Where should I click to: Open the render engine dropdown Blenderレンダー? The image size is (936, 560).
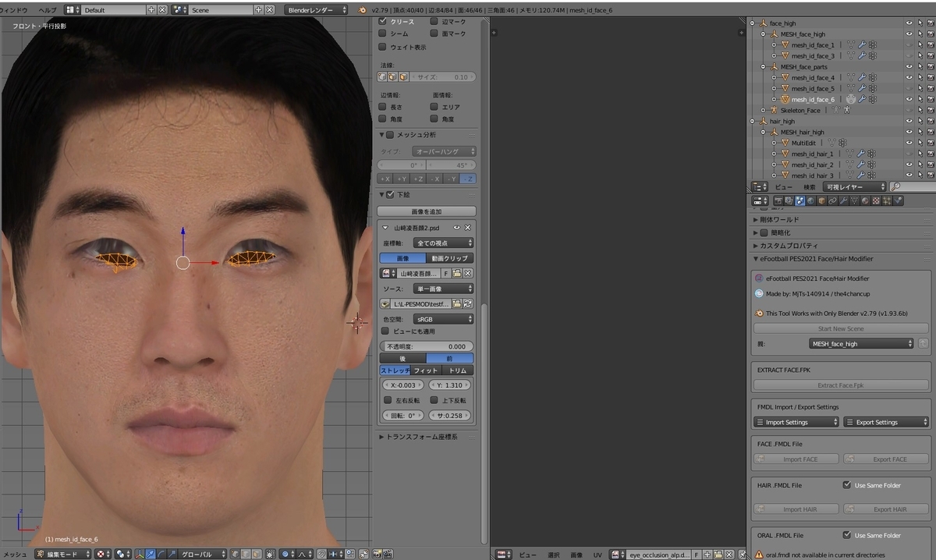317,10
